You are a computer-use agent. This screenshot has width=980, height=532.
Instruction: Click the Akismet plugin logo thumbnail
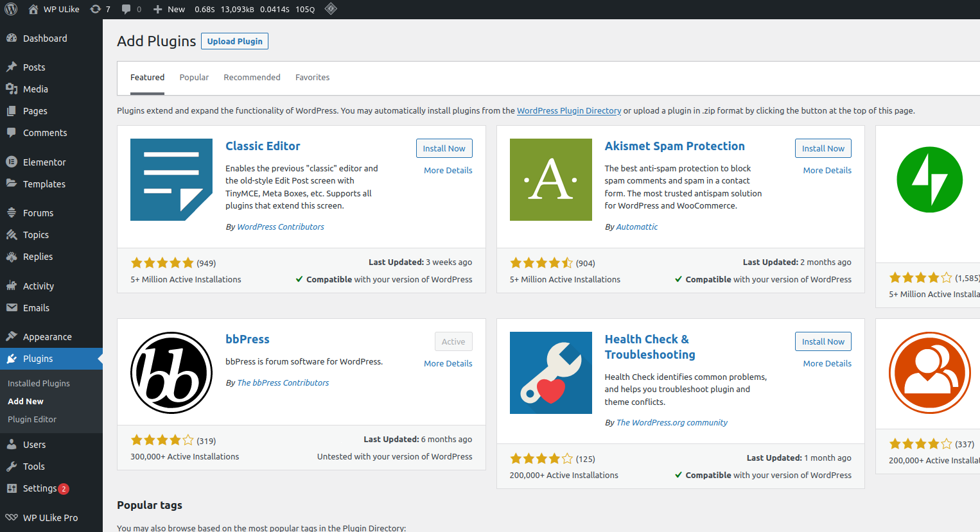coord(551,180)
